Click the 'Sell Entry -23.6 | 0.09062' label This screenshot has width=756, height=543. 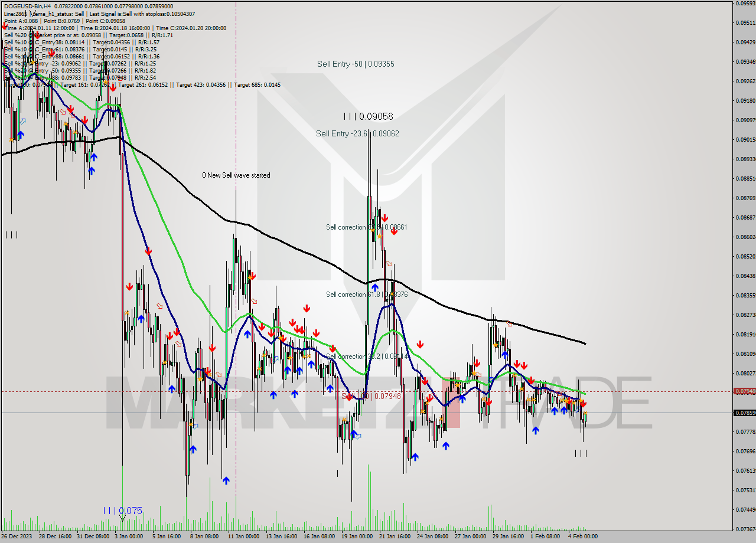click(x=357, y=133)
